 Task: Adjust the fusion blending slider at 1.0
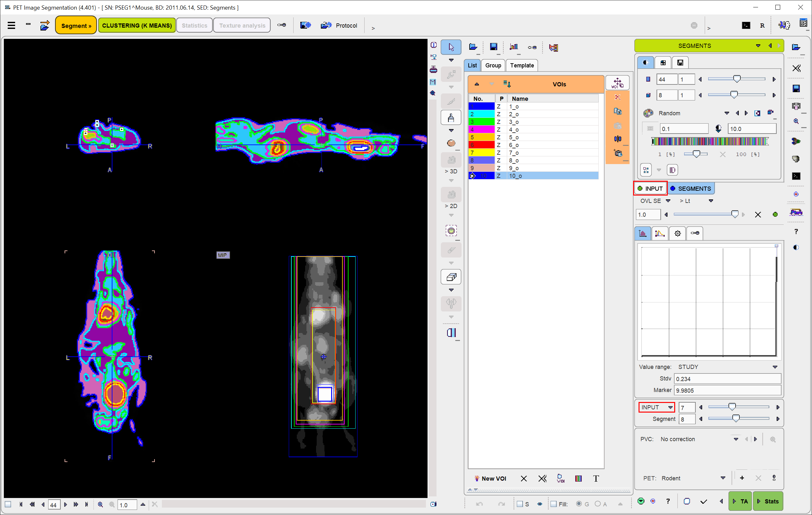[735, 214]
